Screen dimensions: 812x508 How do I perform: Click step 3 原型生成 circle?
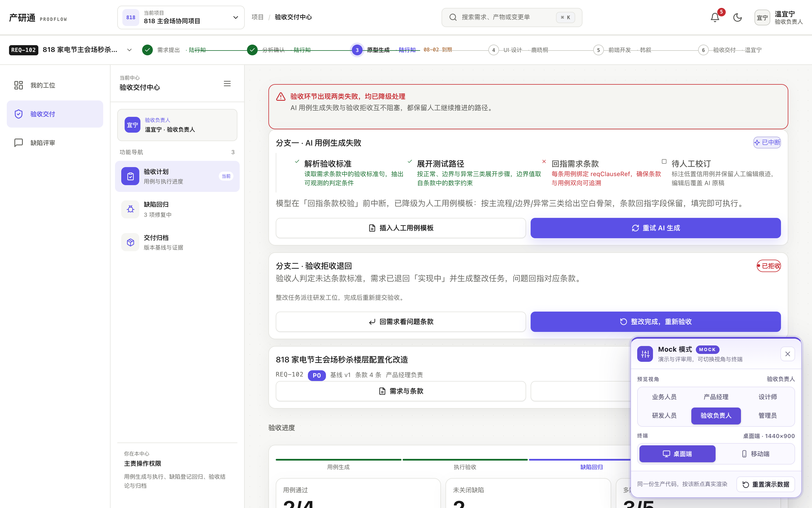[357, 50]
